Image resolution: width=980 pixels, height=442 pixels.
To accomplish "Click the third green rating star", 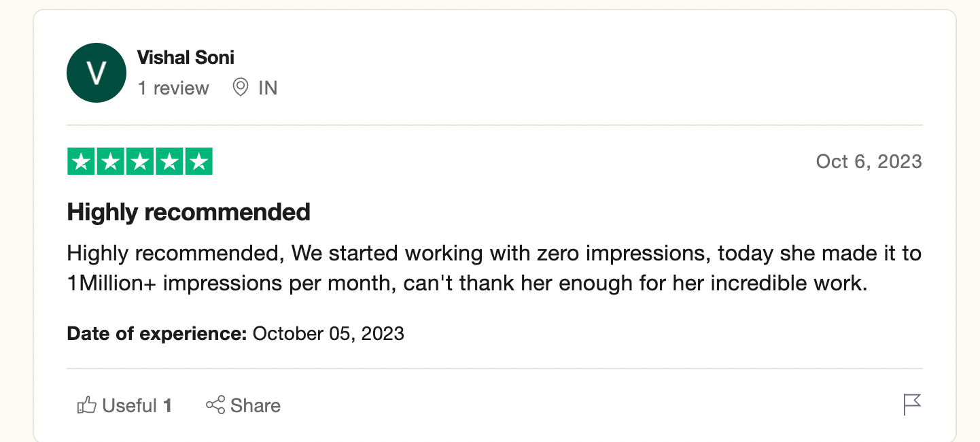I will (140, 162).
